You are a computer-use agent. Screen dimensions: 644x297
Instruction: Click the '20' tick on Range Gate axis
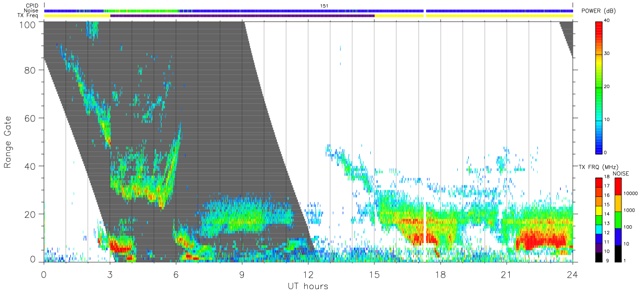[31, 214]
